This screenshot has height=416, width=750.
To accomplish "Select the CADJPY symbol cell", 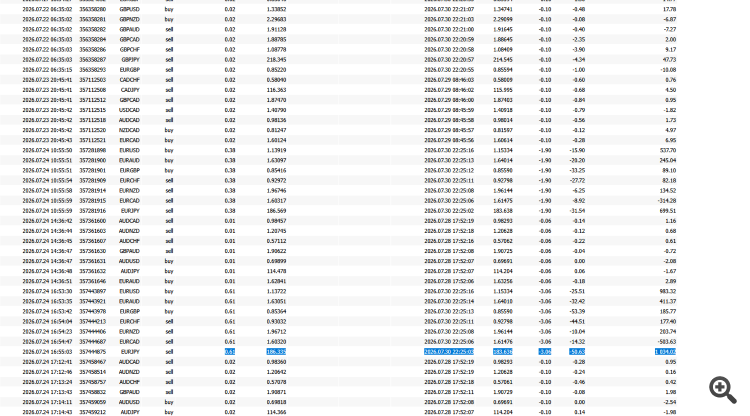I will [x=129, y=90].
